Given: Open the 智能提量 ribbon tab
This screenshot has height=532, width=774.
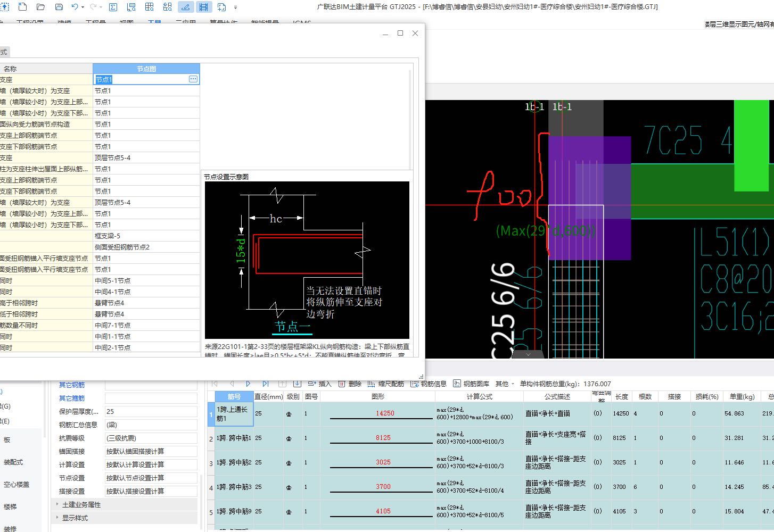Looking at the screenshot, I should [265, 23].
